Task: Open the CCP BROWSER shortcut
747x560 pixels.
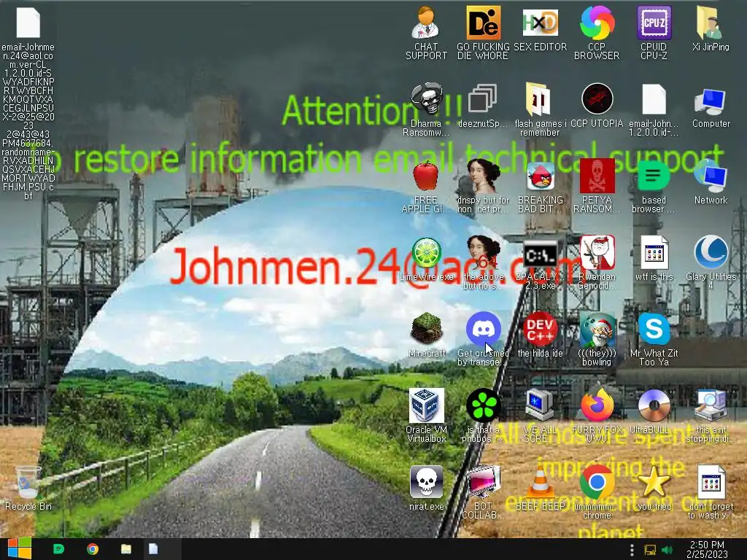Action: point(597,34)
